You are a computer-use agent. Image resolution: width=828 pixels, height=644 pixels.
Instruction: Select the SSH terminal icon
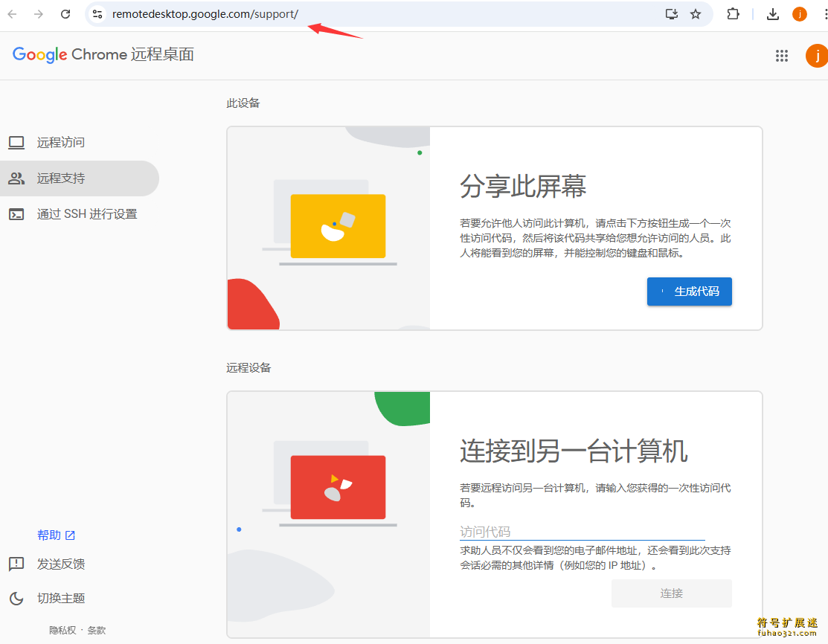(x=16, y=214)
